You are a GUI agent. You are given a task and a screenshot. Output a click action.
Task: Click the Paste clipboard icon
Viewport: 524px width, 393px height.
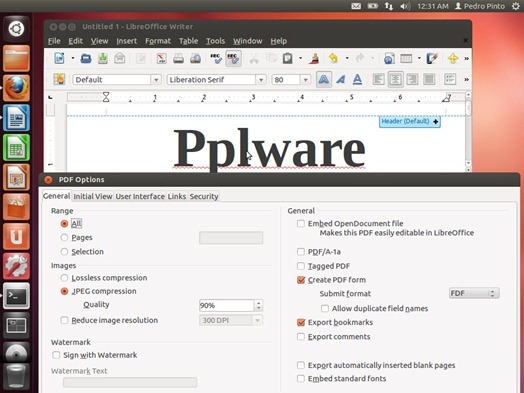pos(287,58)
